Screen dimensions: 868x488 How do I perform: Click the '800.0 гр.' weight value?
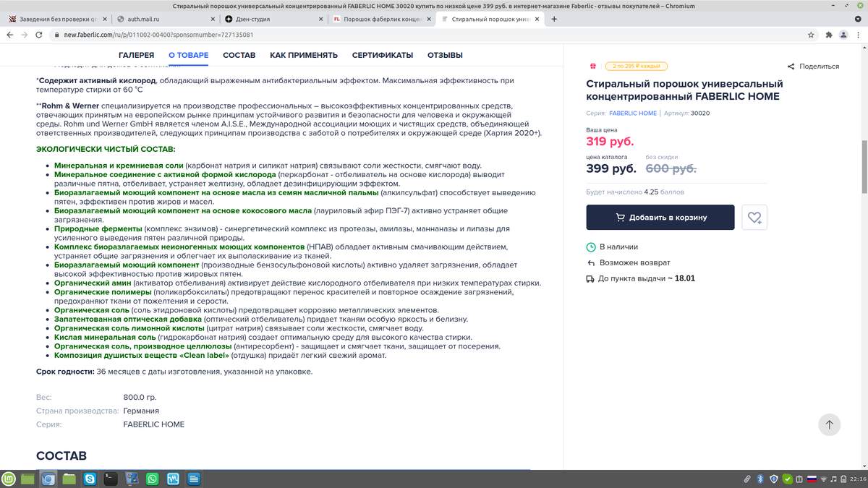click(140, 397)
